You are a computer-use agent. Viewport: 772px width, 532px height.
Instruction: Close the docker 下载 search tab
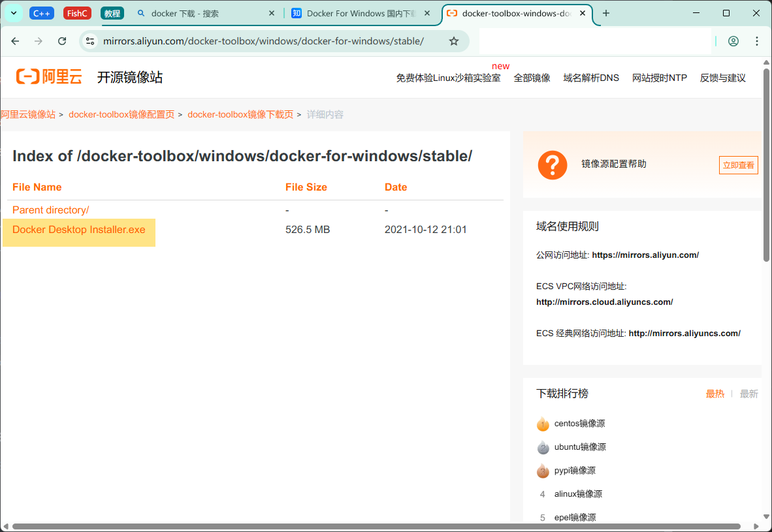(271, 13)
